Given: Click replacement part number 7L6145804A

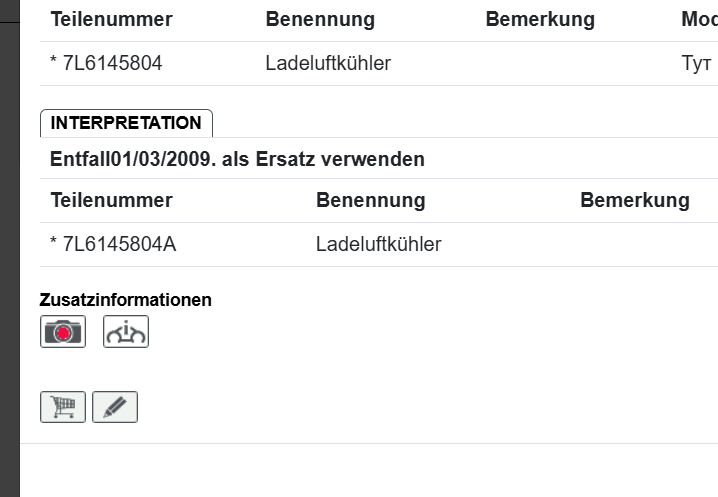Looking at the screenshot, I should 117,244.
